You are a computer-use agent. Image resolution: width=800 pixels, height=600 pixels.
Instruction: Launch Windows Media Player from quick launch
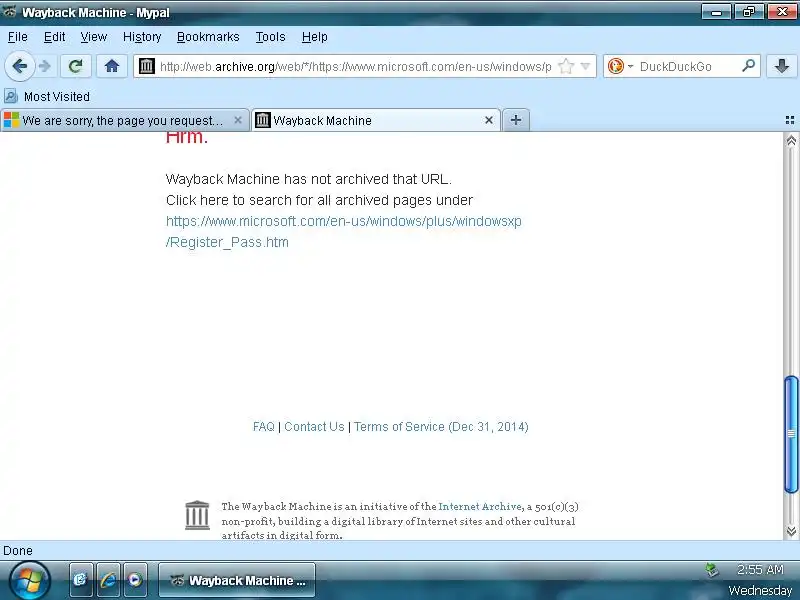(x=135, y=580)
